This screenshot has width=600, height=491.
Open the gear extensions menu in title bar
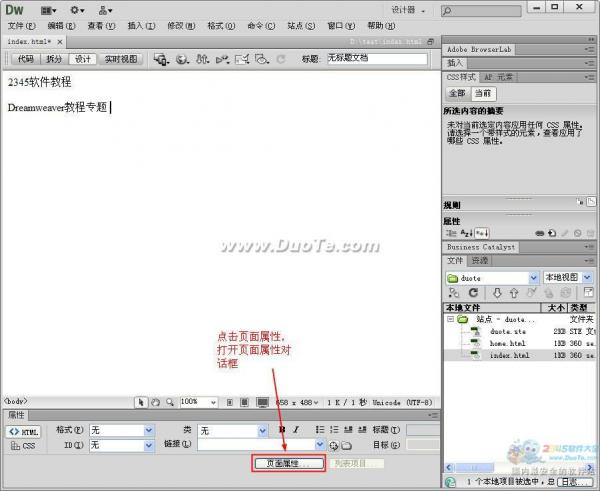click(x=77, y=10)
